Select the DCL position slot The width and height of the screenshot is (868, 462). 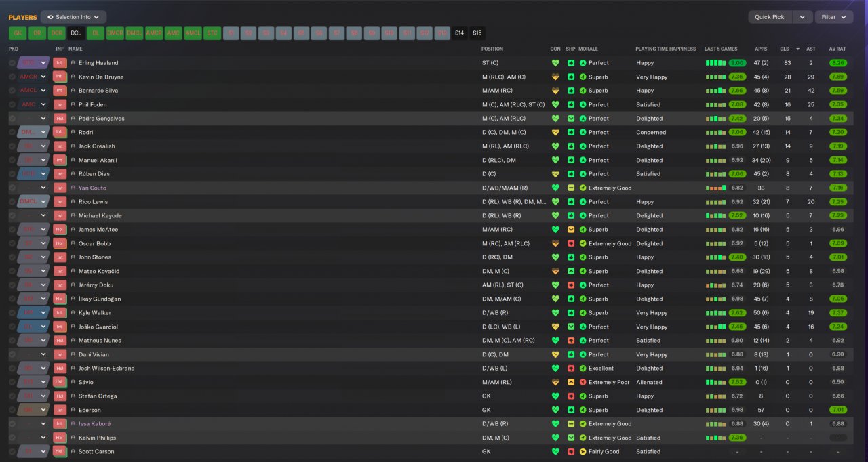coord(76,33)
